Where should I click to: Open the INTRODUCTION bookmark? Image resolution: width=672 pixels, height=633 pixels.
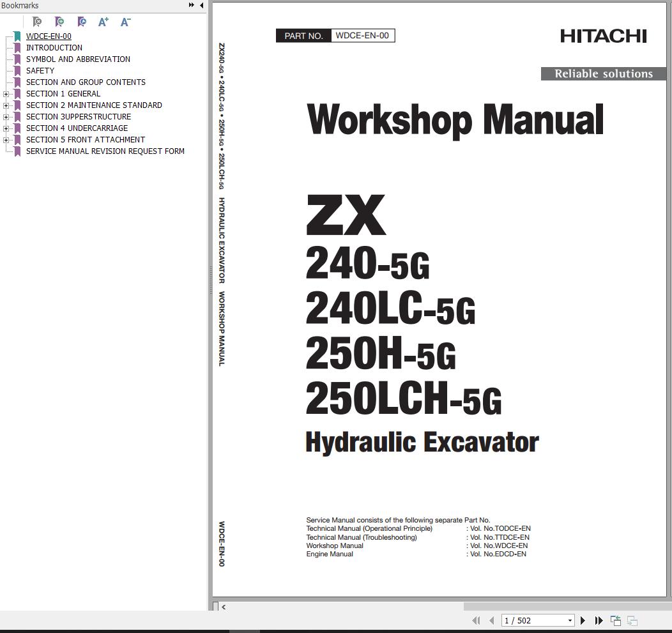pyautogui.click(x=54, y=47)
